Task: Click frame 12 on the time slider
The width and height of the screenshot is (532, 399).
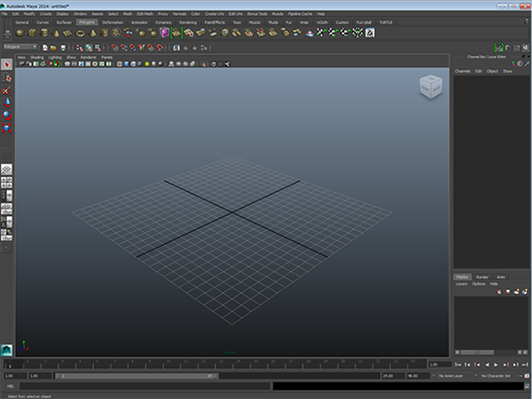Action: point(203,365)
